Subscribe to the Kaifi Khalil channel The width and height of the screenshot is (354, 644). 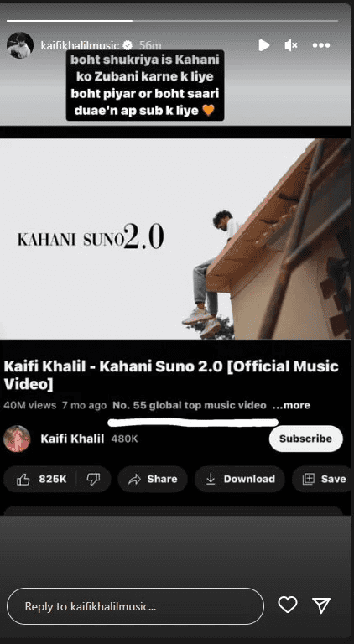click(305, 439)
